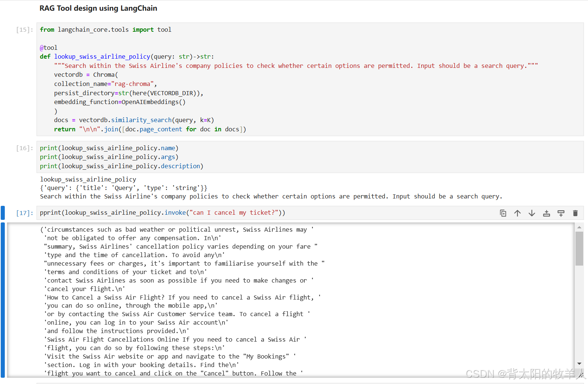Collapse cell 17 output via left blue bar
588x384 pixels.
click(x=3, y=300)
